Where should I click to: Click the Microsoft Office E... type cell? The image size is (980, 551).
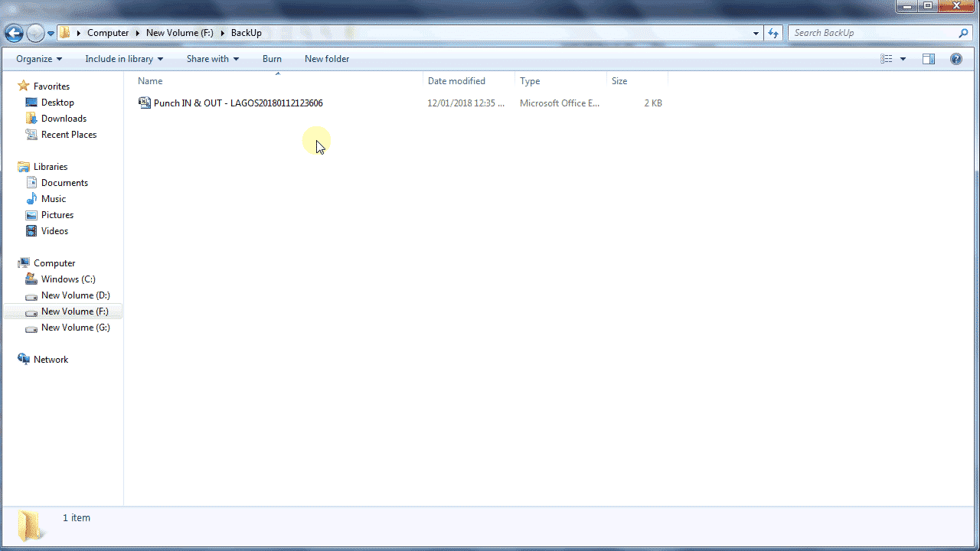(x=560, y=103)
